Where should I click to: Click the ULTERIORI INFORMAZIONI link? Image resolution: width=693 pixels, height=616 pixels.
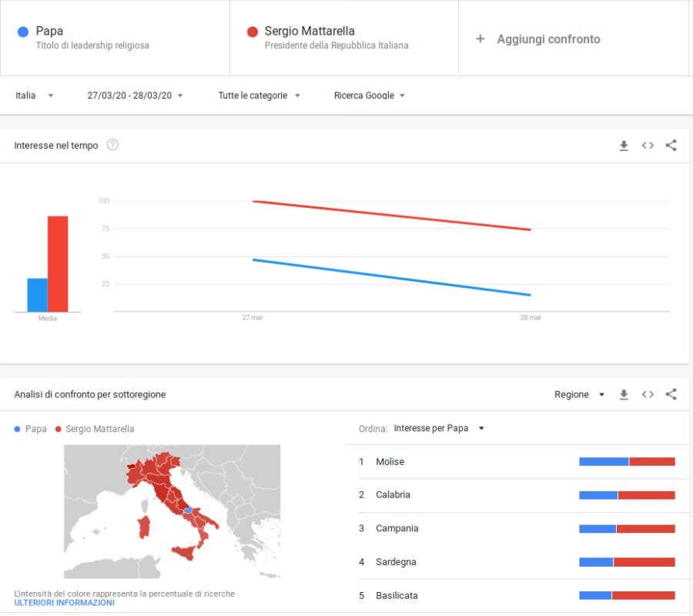(x=64, y=603)
